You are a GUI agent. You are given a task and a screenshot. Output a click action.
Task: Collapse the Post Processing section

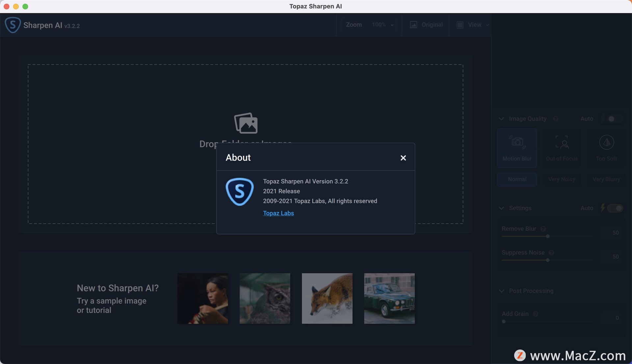501,291
